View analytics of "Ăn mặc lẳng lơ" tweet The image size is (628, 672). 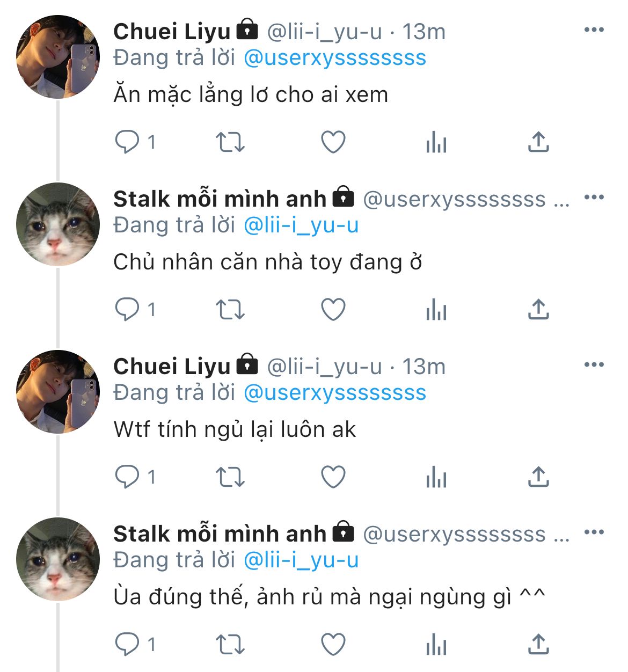click(436, 142)
